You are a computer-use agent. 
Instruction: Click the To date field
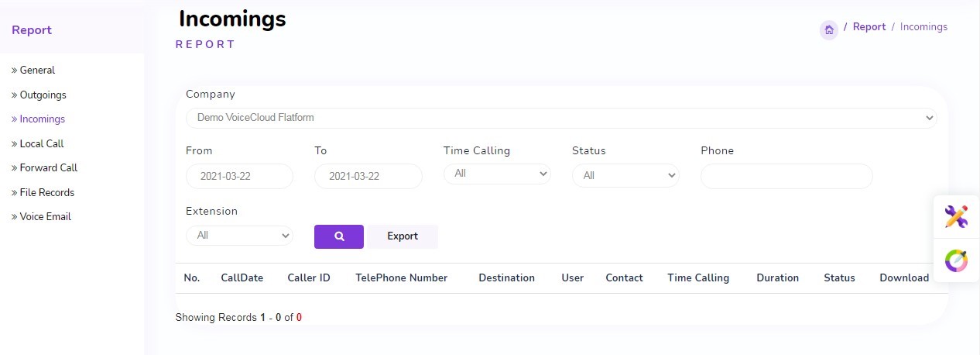pos(368,176)
